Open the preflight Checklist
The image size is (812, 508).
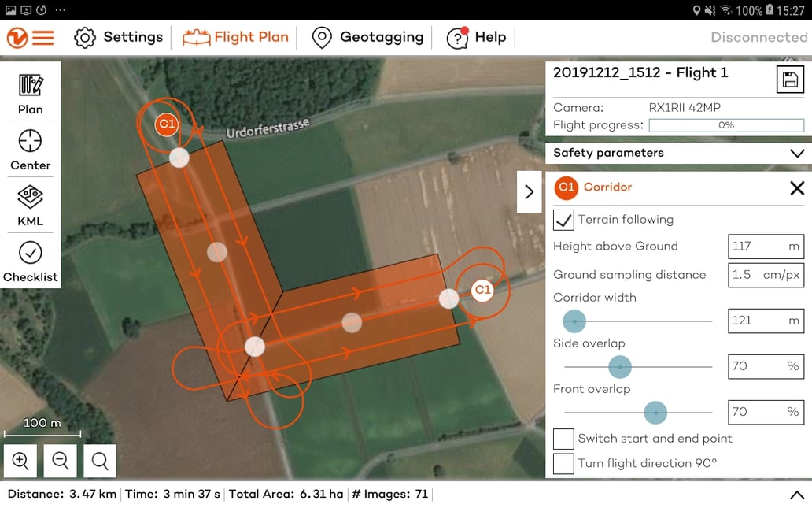(31, 261)
